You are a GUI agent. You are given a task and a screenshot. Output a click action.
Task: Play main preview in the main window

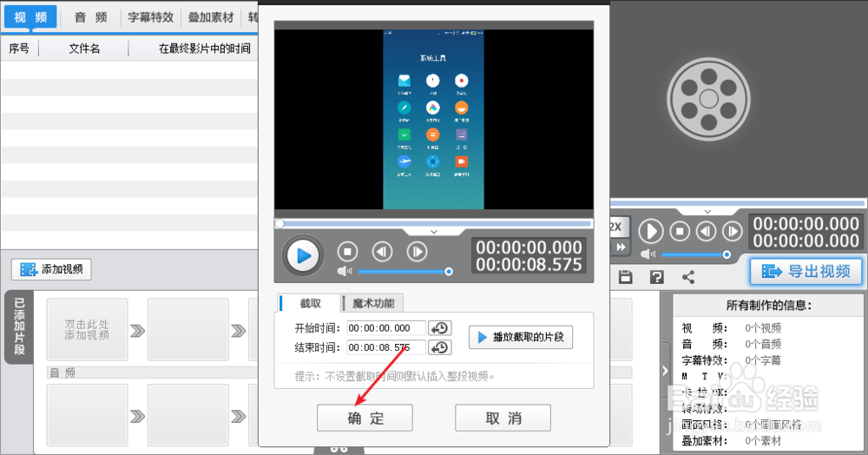650,231
